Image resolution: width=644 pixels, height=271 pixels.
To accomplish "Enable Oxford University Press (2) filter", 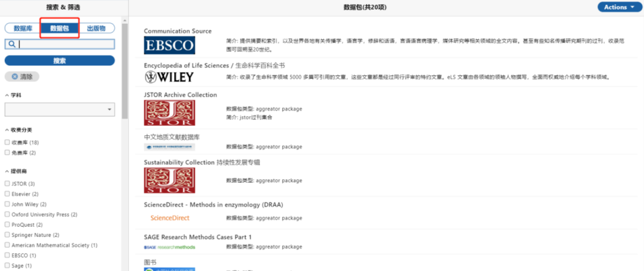I will coord(7,214).
